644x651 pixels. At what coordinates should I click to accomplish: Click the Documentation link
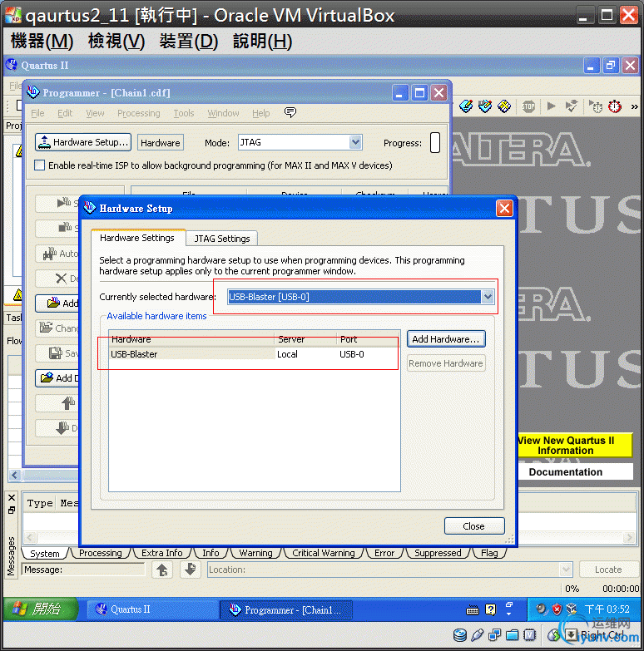coord(575,472)
